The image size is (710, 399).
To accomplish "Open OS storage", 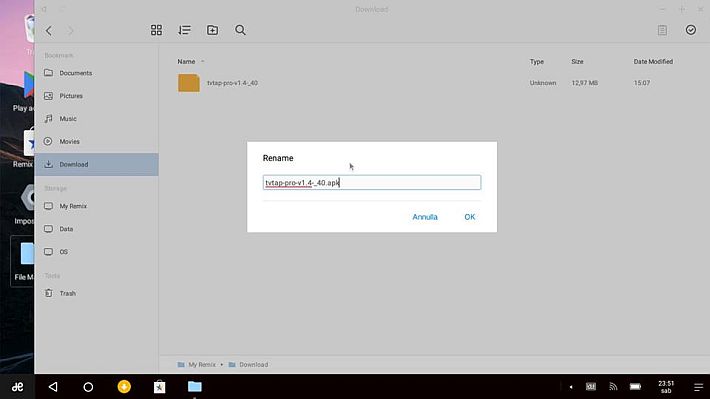I will [96, 252].
